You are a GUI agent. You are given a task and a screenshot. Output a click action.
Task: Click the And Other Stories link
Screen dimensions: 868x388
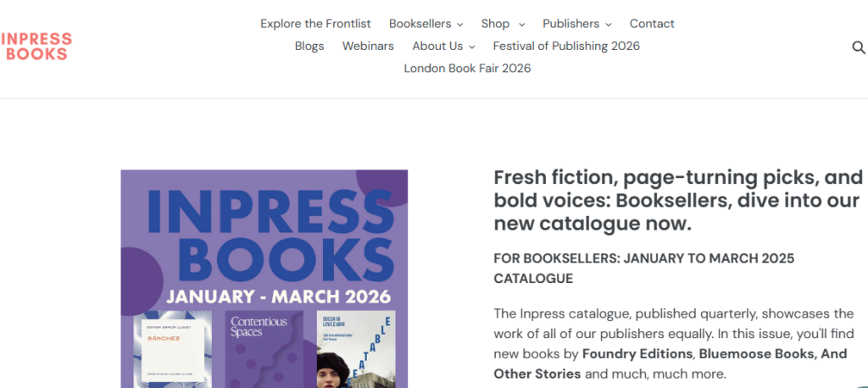[x=537, y=374]
